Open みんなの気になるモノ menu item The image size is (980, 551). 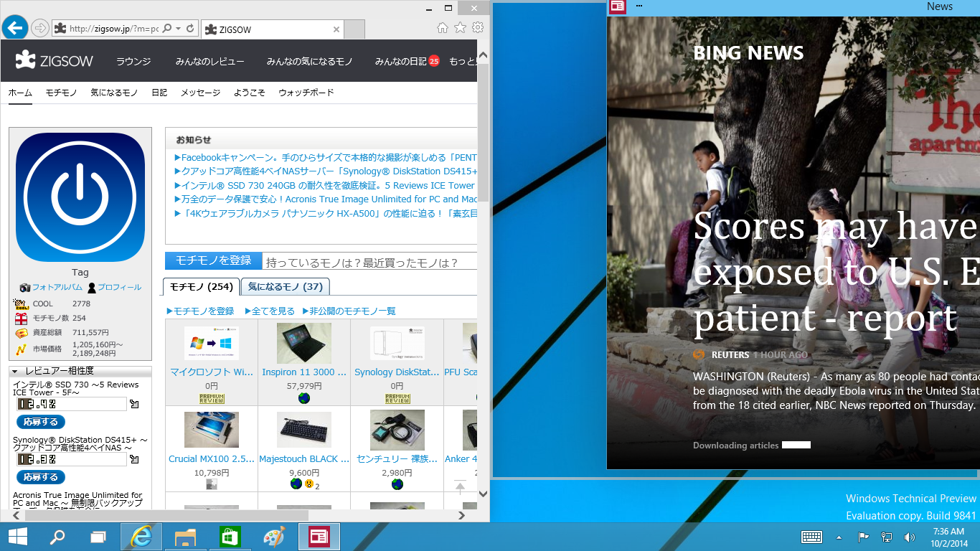[x=309, y=62]
